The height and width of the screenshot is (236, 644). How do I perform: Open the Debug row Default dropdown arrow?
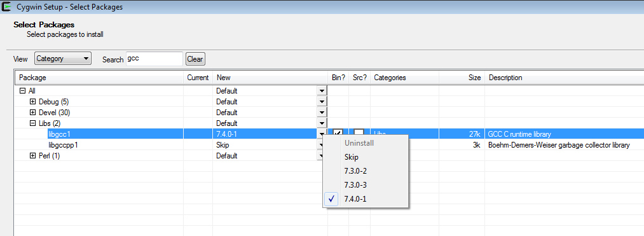[x=322, y=102]
